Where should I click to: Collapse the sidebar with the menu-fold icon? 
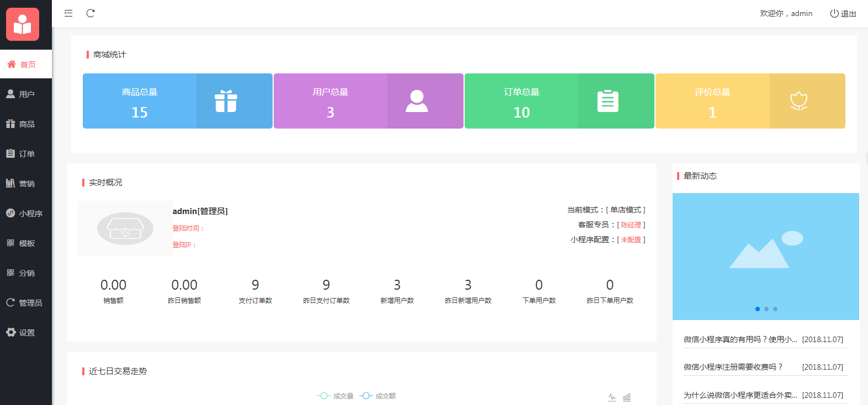[x=68, y=13]
